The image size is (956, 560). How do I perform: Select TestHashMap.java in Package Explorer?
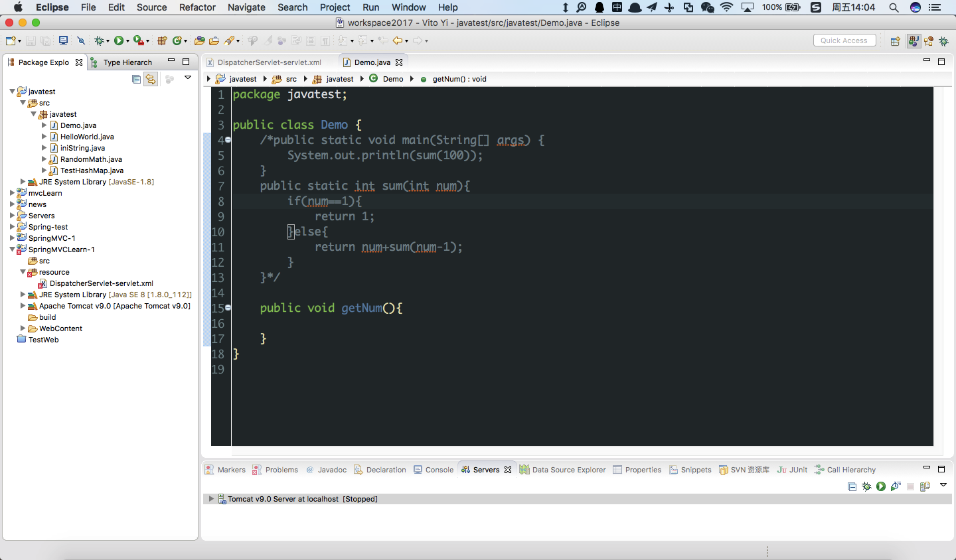[92, 171]
